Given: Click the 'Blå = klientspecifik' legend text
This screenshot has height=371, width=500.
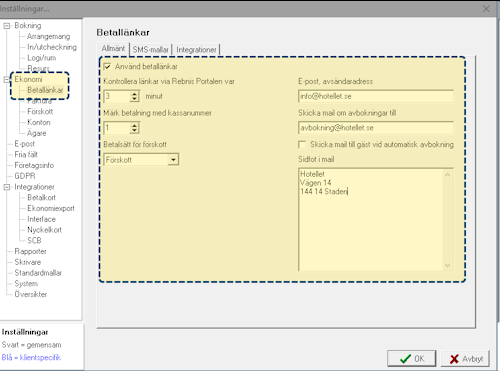Looking at the screenshot, I should tap(31, 358).
